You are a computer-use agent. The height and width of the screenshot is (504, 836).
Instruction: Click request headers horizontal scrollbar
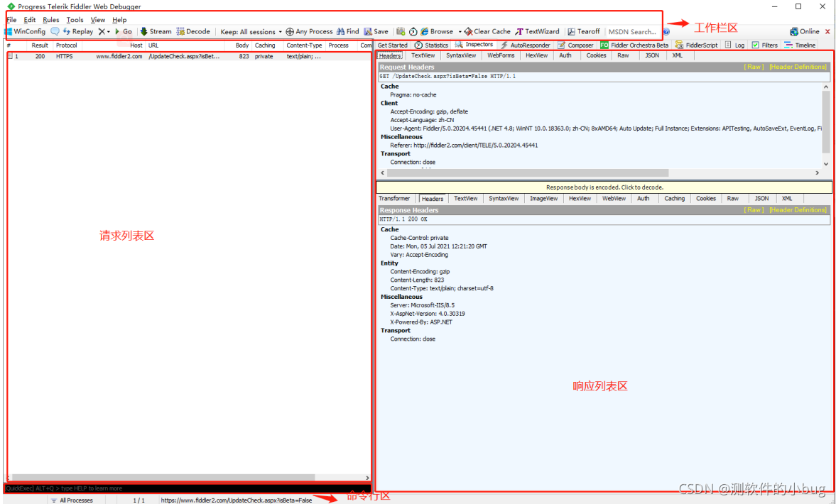tap(528, 172)
